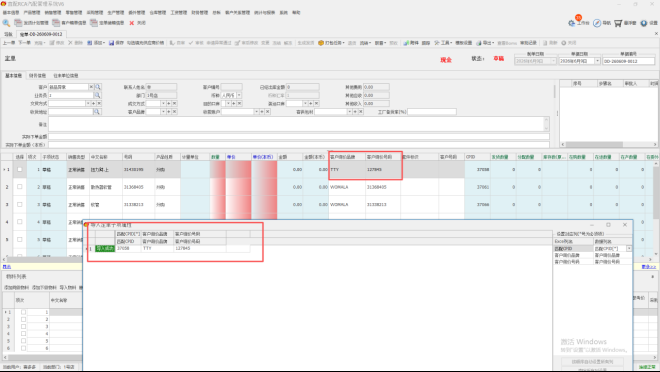660x372 pixels.
Task: Expand the 币种 currency dropdown
Action: [x=239, y=95]
